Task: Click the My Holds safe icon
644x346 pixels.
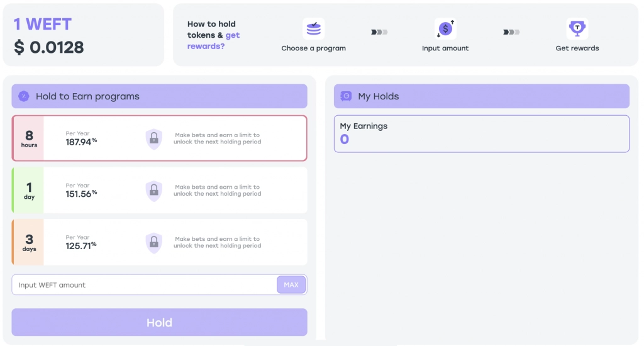Action: (x=346, y=96)
